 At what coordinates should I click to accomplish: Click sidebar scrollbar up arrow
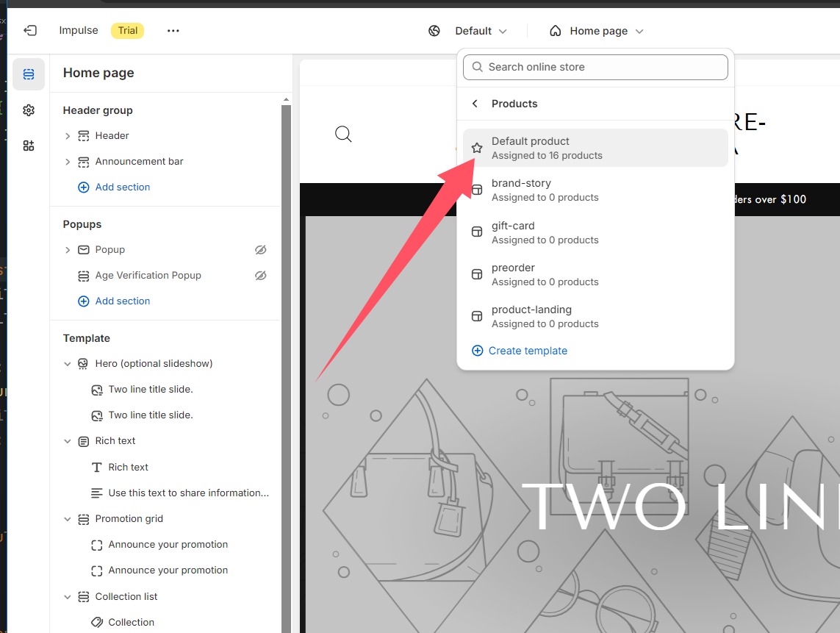286,100
